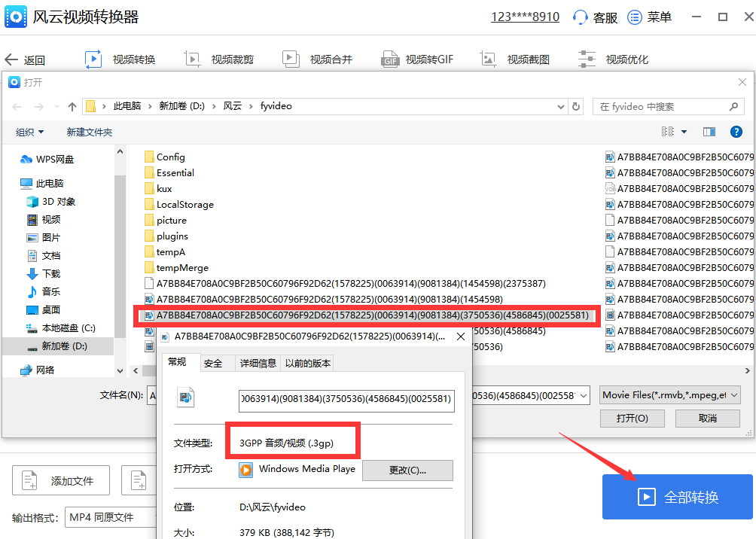The width and height of the screenshot is (756, 539).
Task: Select WPS网盘 in the navigation tree
Action: [47, 160]
